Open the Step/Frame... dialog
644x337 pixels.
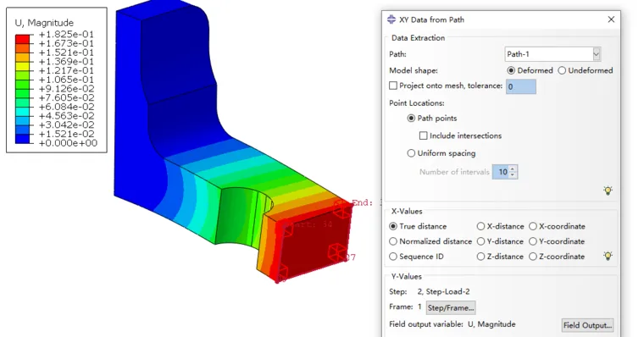point(451,308)
